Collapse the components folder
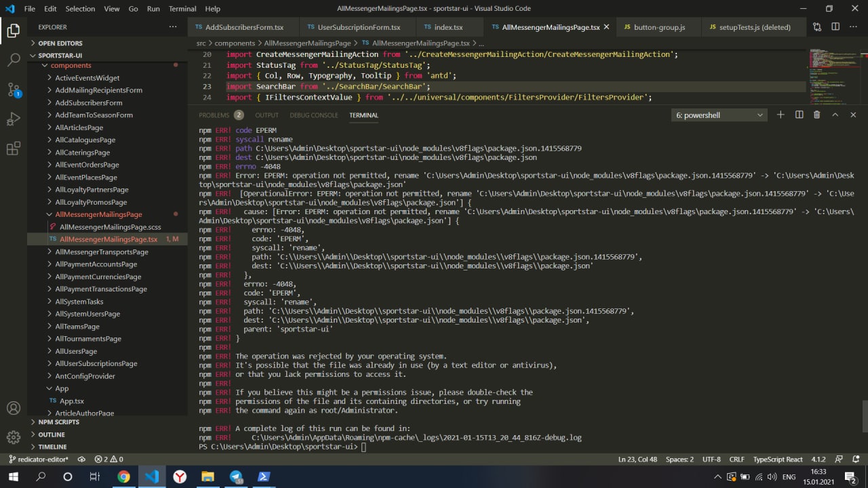The image size is (868, 488). 107,66
